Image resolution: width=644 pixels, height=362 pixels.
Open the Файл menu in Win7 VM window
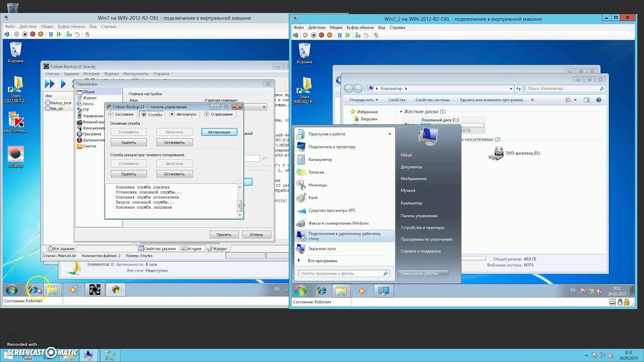[10, 27]
